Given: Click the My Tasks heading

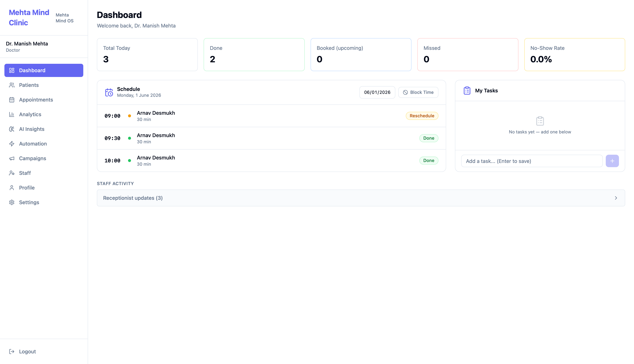Looking at the screenshot, I should 486,91.
